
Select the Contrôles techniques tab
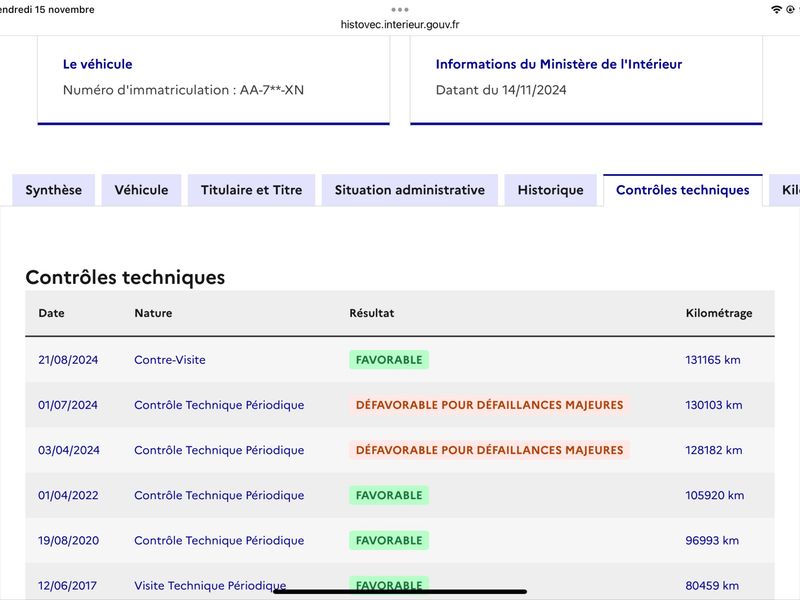click(683, 190)
